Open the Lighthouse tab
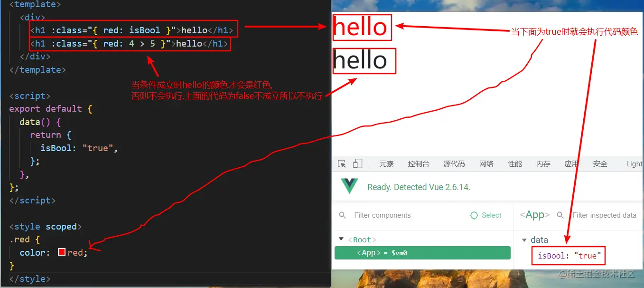The height and width of the screenshot is (288, 644). tap(635, 164)
